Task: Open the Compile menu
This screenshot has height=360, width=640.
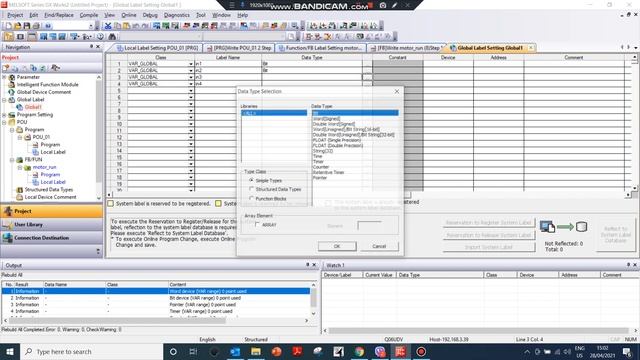Action: click(x=89, y=15)
